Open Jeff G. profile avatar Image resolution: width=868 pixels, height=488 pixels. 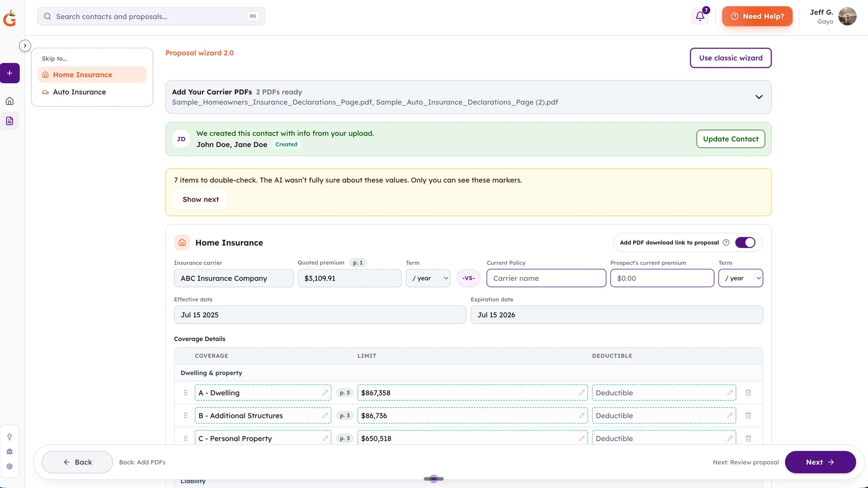(x=847, y=16)
